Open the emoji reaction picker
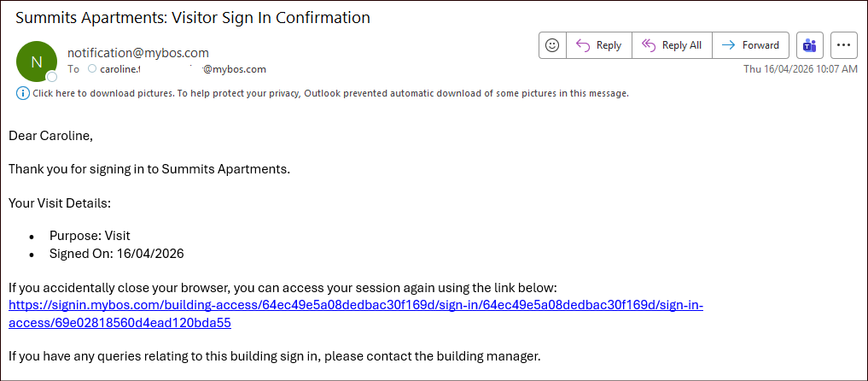The height and width of the screenshot is (381, 868). [552, 45]
